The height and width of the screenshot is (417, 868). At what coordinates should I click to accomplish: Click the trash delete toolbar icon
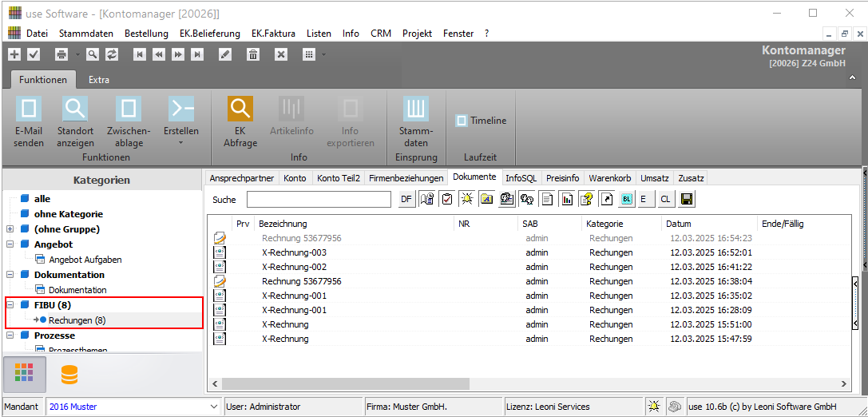(253, 54)
